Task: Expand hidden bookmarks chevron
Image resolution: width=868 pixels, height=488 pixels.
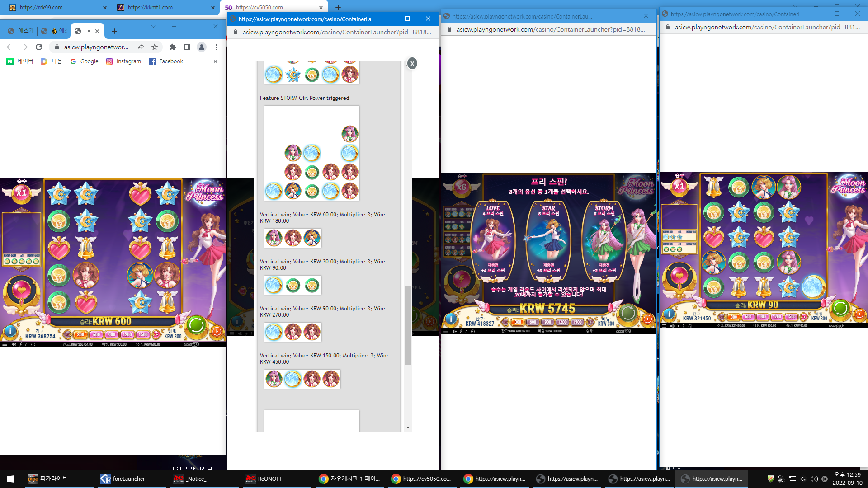Action: 216,61
